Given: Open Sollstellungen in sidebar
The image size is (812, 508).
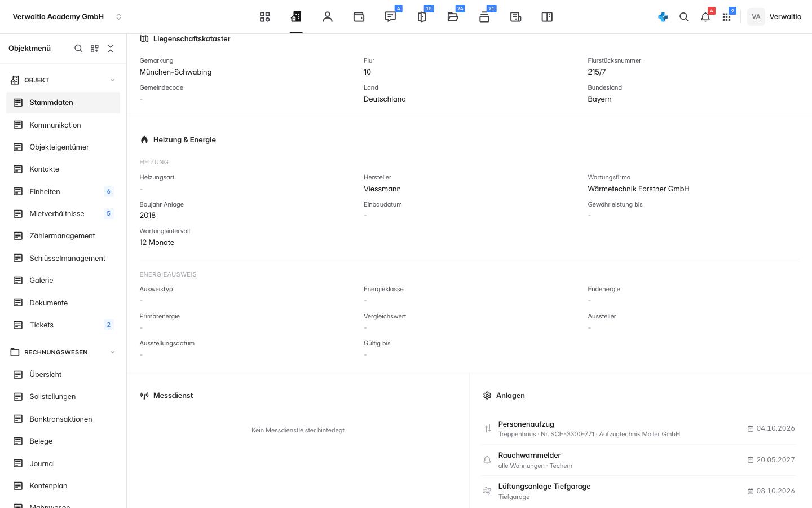Looking at the screenshot, I should coord(63,397).
